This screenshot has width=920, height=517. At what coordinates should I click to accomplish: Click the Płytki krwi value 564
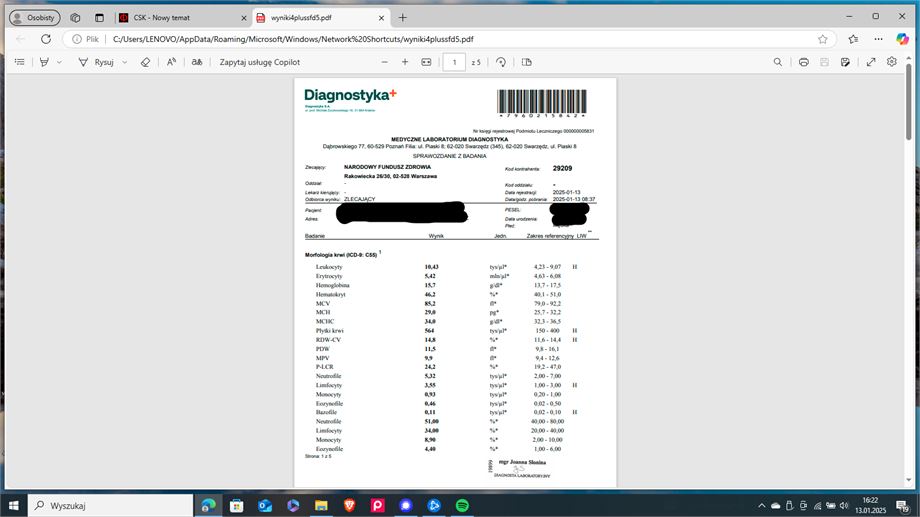point(429,331)
